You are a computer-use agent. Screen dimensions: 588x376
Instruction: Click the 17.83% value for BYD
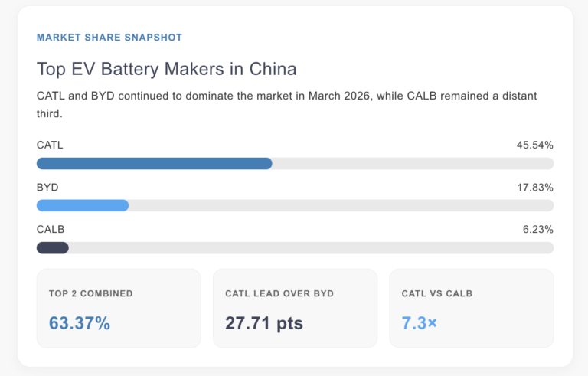coord(534,187)
